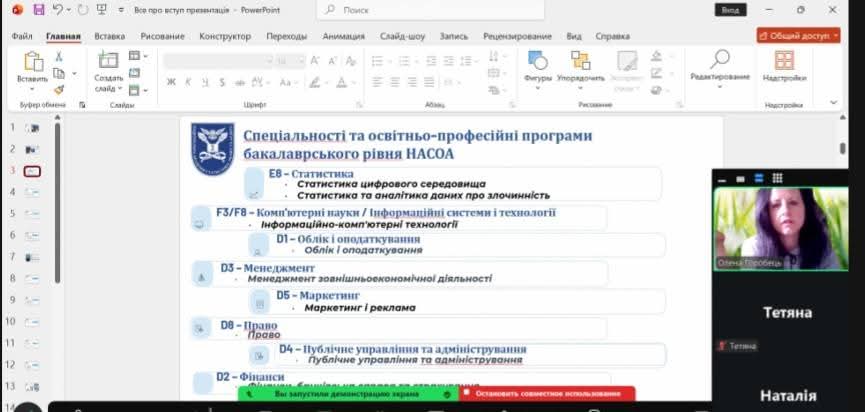Click the Format Painter brush icon
Screen dimensions: 865x412
coord(60,89)
